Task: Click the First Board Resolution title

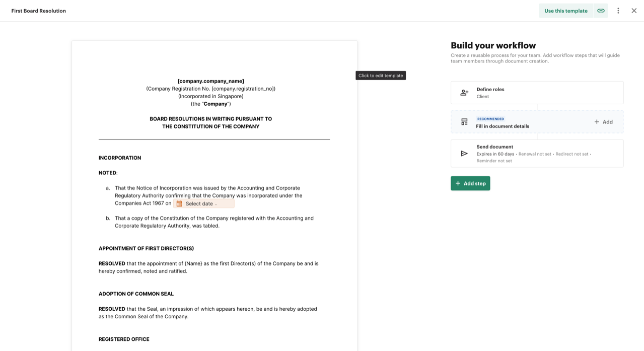Action: click(39, 11)
